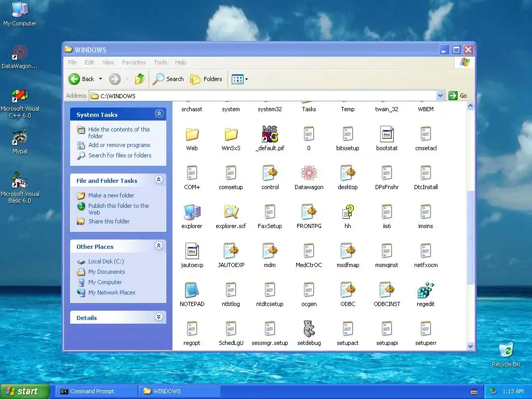Open Local Disk (C:) in Other Places
This screenshot has height=399, width=532.
[106, 261]
